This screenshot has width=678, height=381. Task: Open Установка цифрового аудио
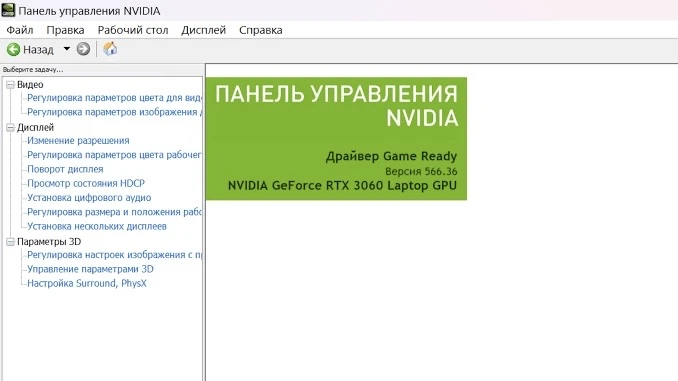[x=89, y=198]
